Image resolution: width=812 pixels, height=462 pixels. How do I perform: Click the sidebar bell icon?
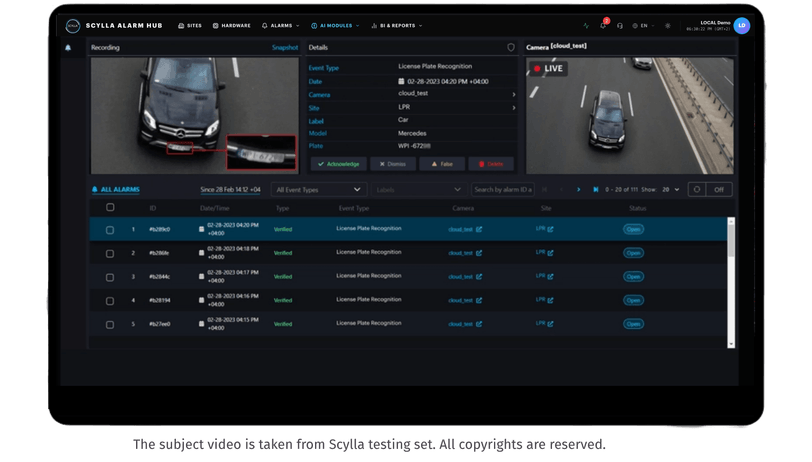pyautogui.click(x=68, y=48)
